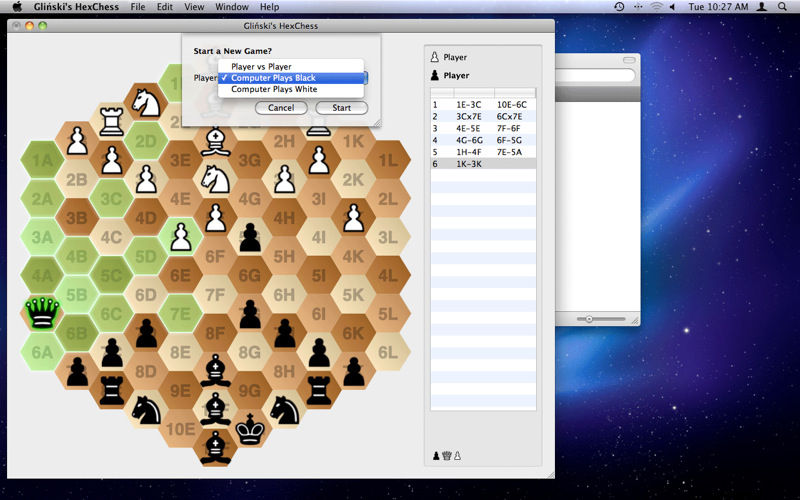Click the black player pawn icon in sidebar
Screen dimensions: 800x500
[435, 75]
